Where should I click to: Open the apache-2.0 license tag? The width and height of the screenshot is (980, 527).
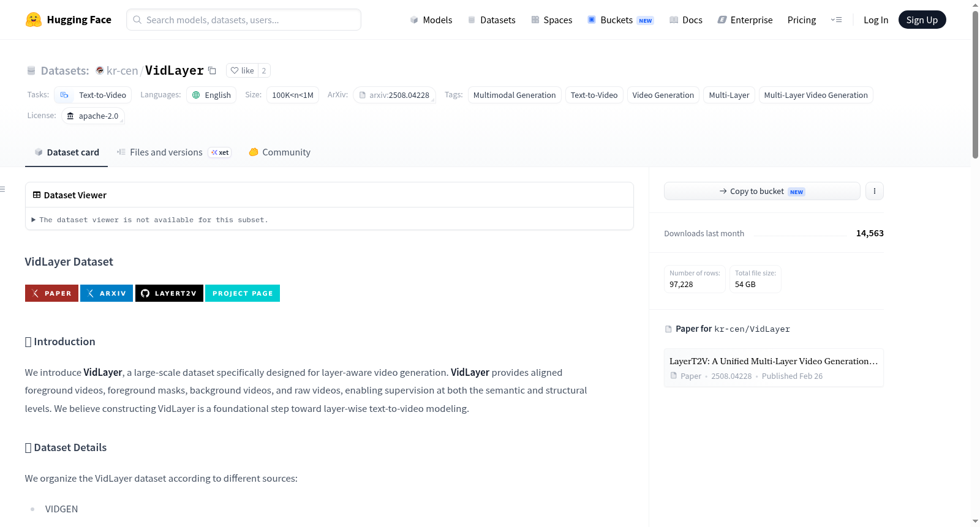(93, 116)
